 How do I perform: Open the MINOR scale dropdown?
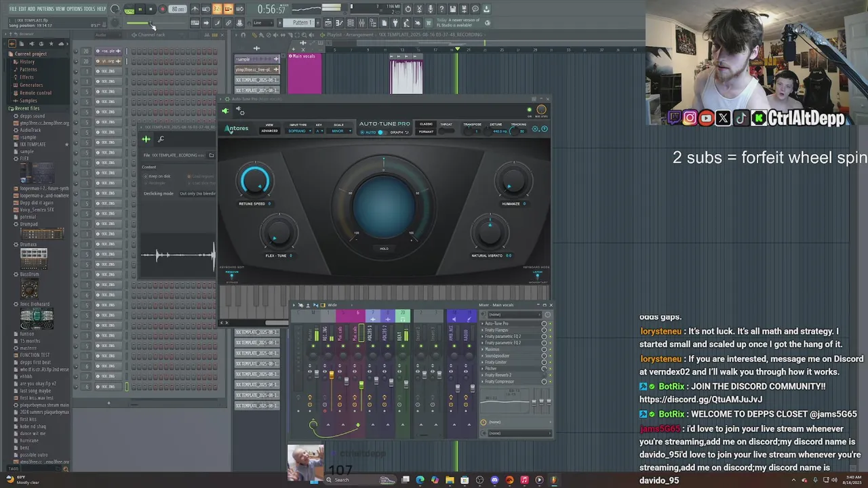tap(338, 131)
